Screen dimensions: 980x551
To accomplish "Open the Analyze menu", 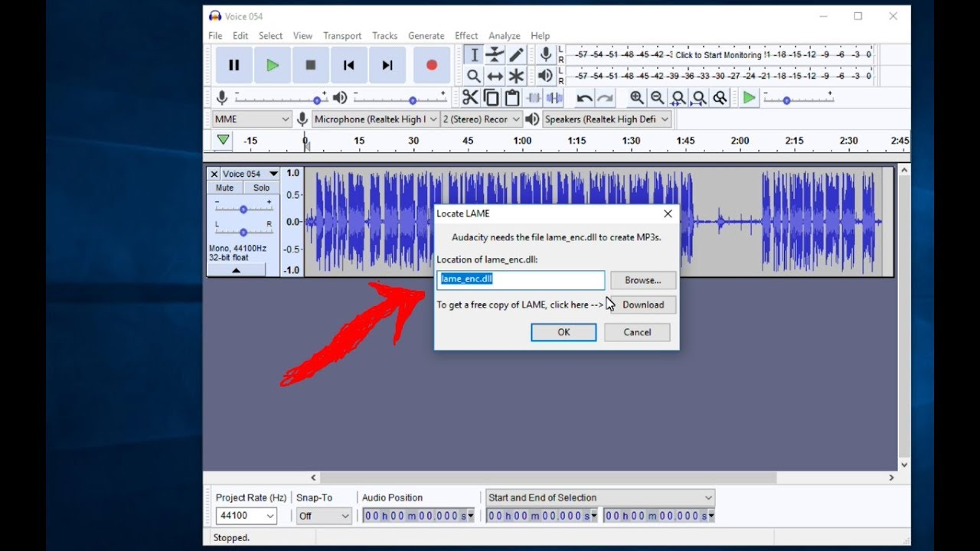I will (505, 36).
